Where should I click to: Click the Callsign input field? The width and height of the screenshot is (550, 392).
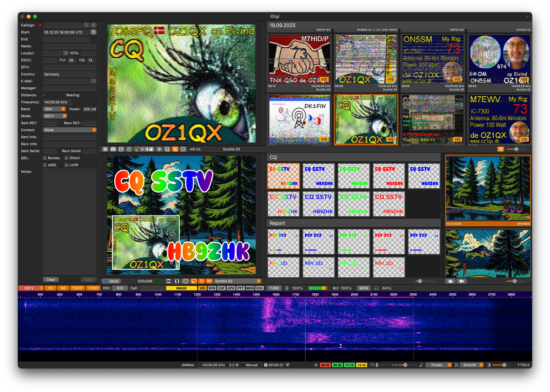tap(63, 25)
